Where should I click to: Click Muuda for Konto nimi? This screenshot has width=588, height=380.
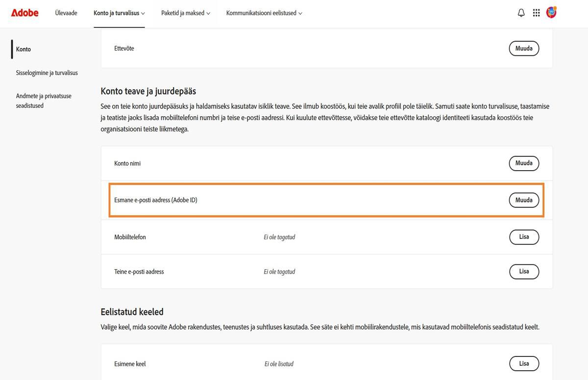click(x=524, y=163)
